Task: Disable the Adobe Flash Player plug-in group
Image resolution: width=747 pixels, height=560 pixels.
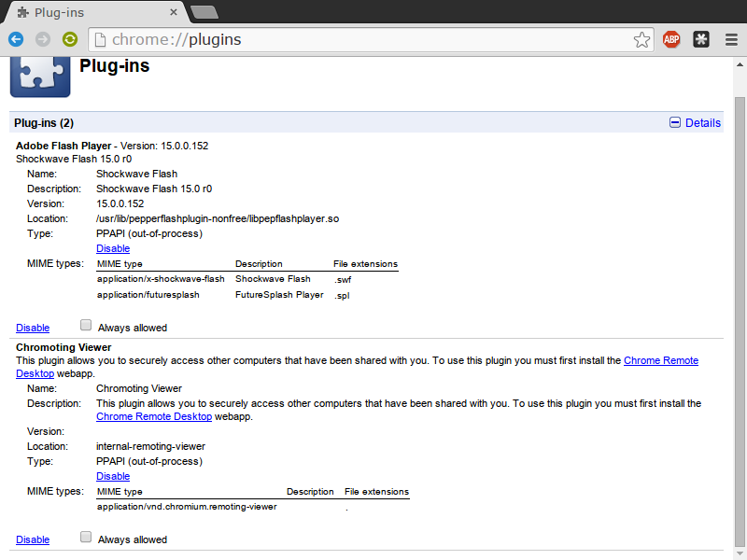Action: click(x=33, y=328)
